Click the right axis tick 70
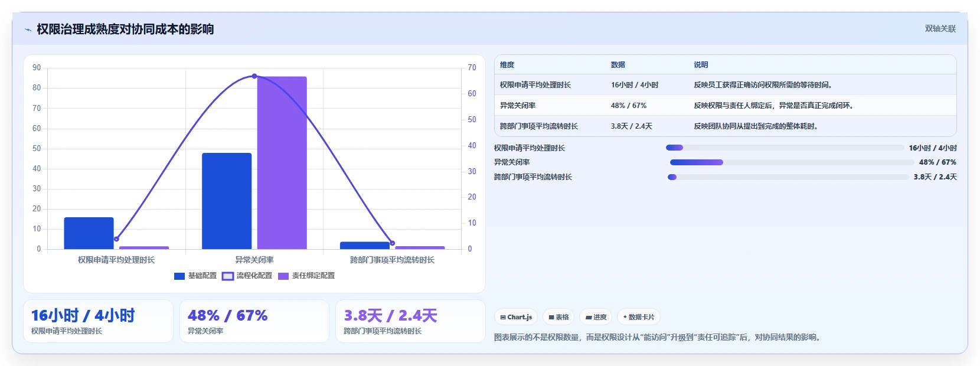 point(472,68)
